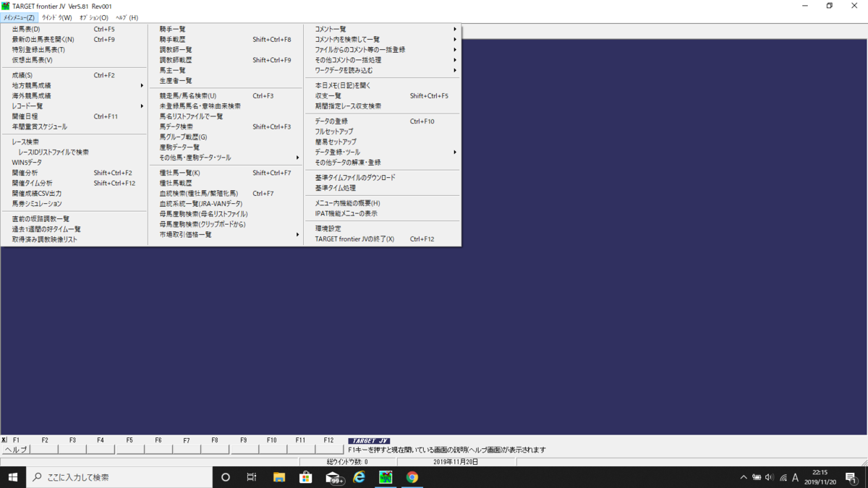Open the notification center icon
Viewport: 868px width, 488px height.
click(851, 477)
